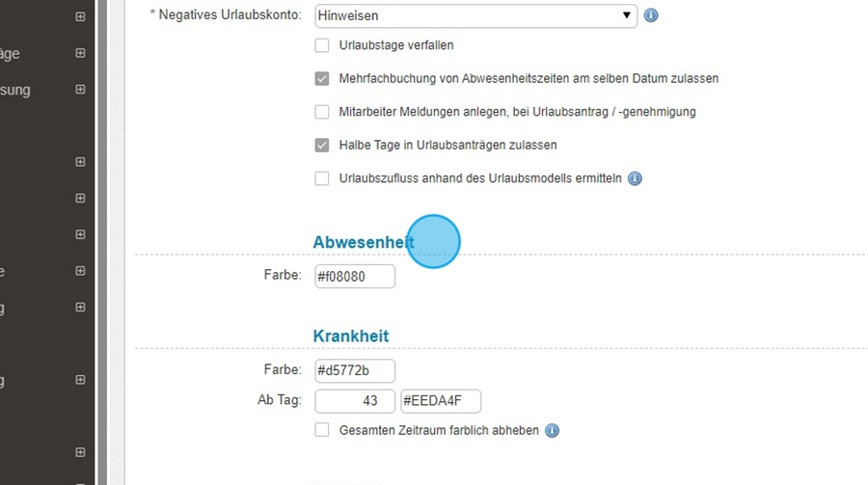Uncheck Mehrfachbuchung von Abwesenheitszeiten checkbox
The image size is (868, 485).
pyautogui.click(x=322, y=78)
